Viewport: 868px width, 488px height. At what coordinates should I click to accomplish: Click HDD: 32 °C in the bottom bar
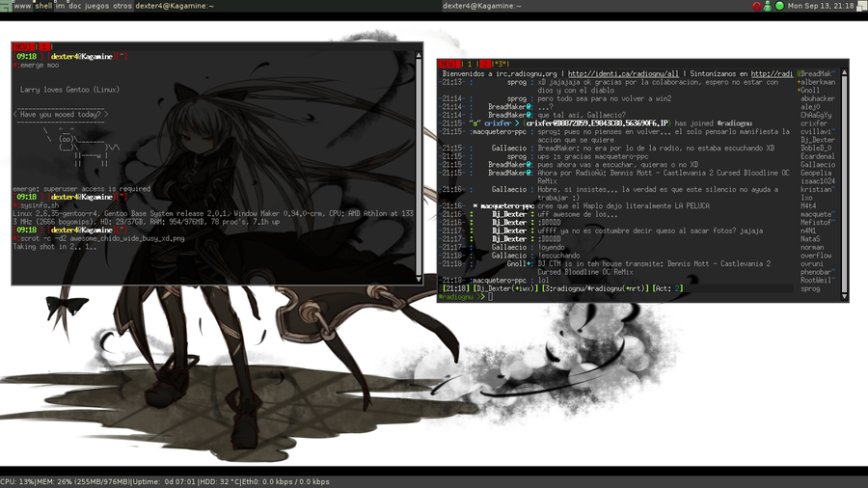pyautogui.click(x=220, y=482)
